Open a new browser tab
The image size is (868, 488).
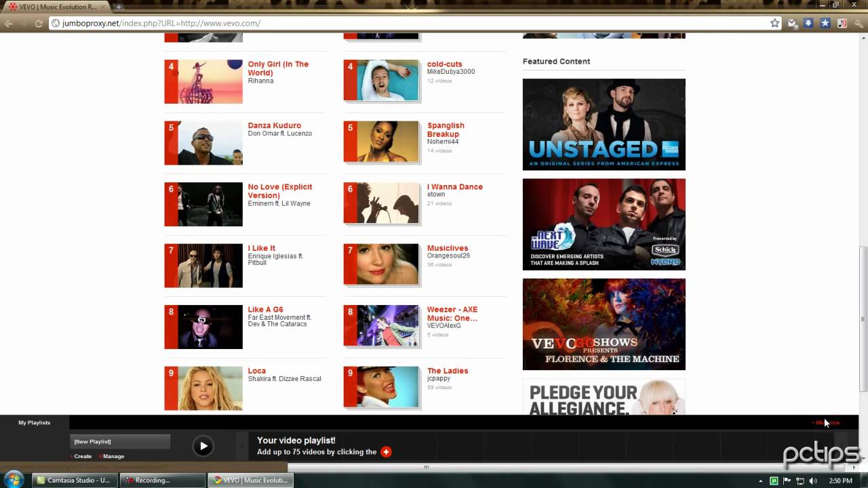click(x=119, y=7)
